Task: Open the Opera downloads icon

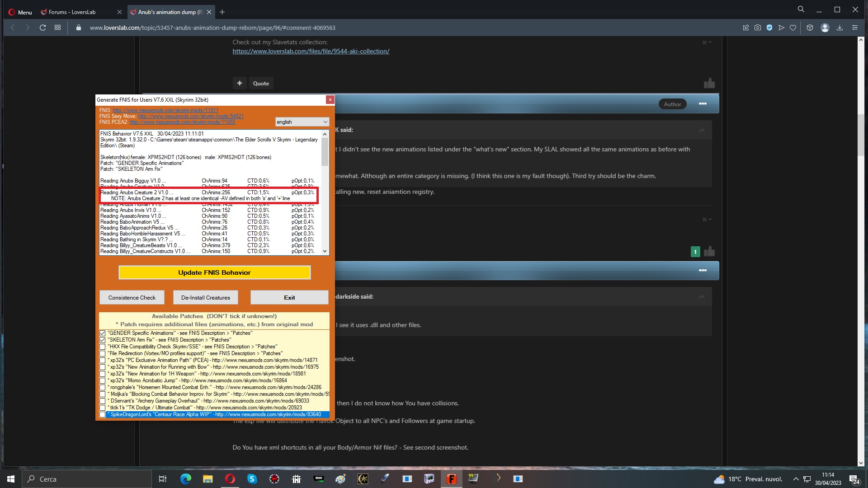Action: [x=840, y=28]
